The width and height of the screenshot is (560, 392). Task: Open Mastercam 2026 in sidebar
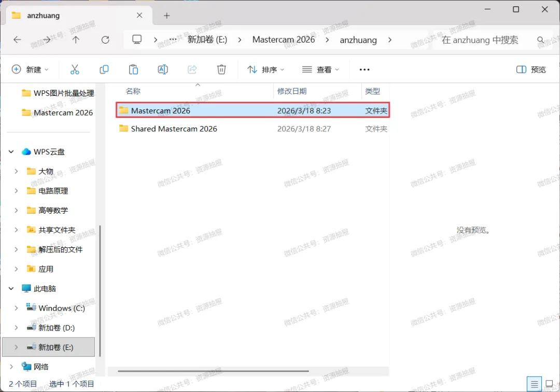(58, 113)
